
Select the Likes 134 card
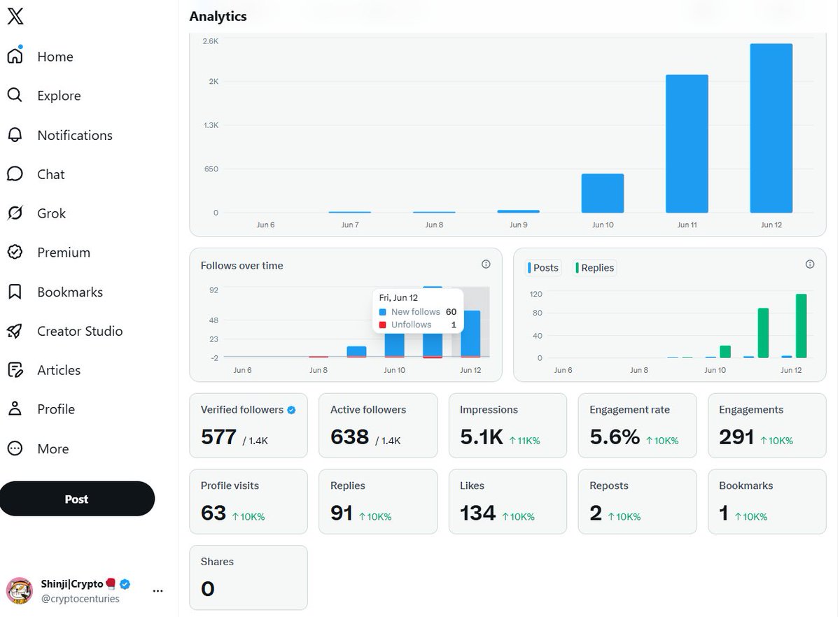(507, 502)
